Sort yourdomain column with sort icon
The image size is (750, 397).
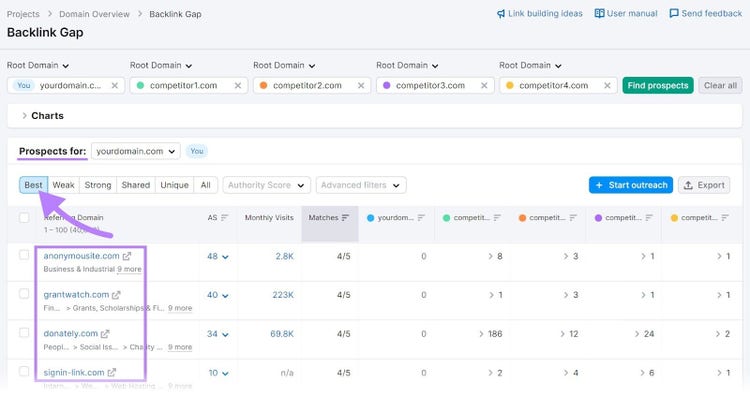[421, 218]
